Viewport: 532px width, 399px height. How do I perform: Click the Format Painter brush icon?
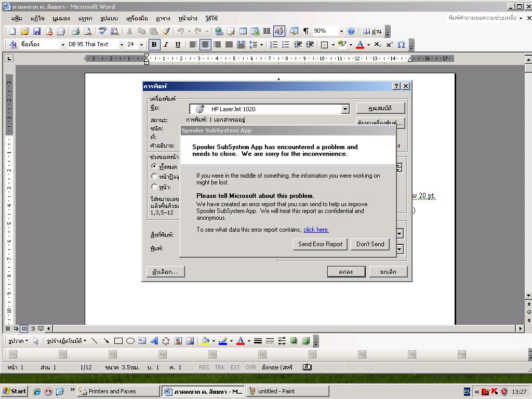tap(166, 31)
